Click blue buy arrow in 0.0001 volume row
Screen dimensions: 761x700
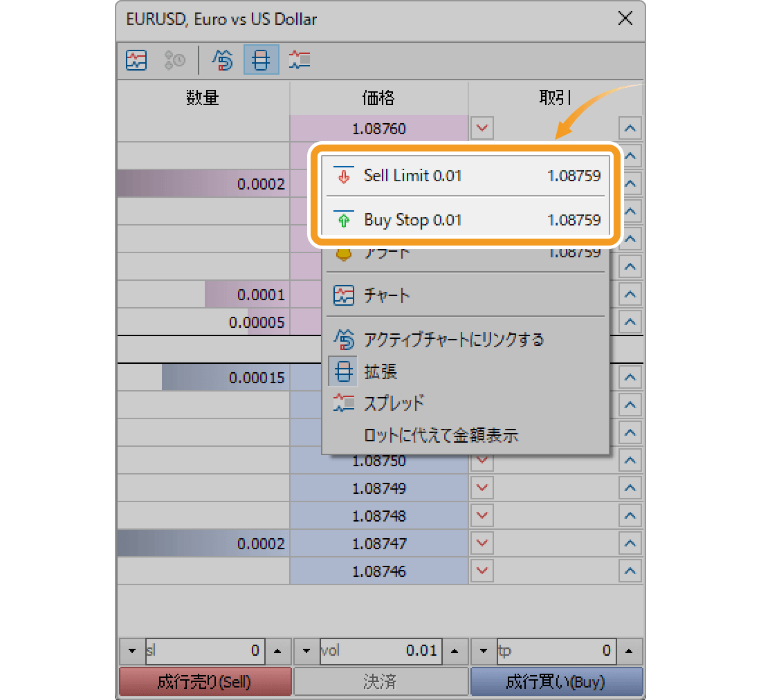630,294
